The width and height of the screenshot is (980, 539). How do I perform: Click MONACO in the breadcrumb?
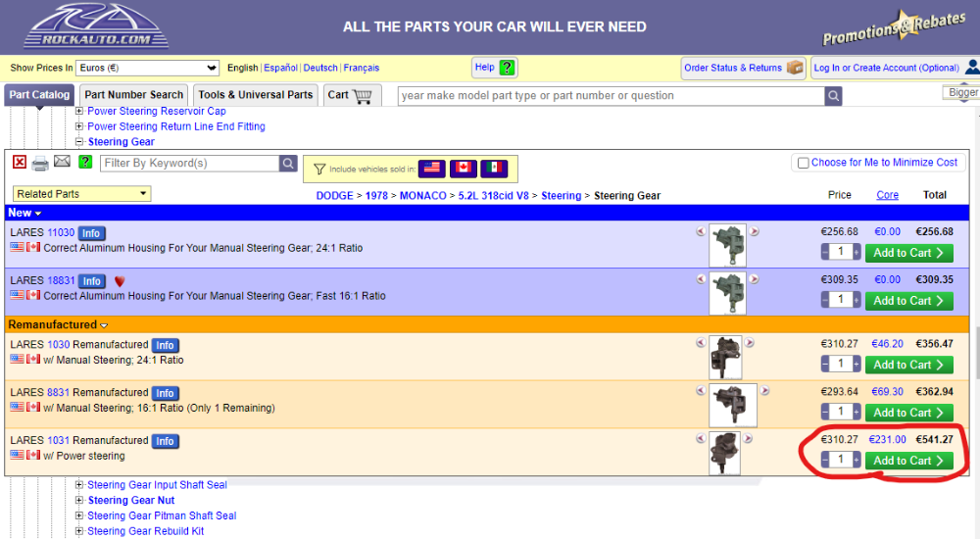423,196
